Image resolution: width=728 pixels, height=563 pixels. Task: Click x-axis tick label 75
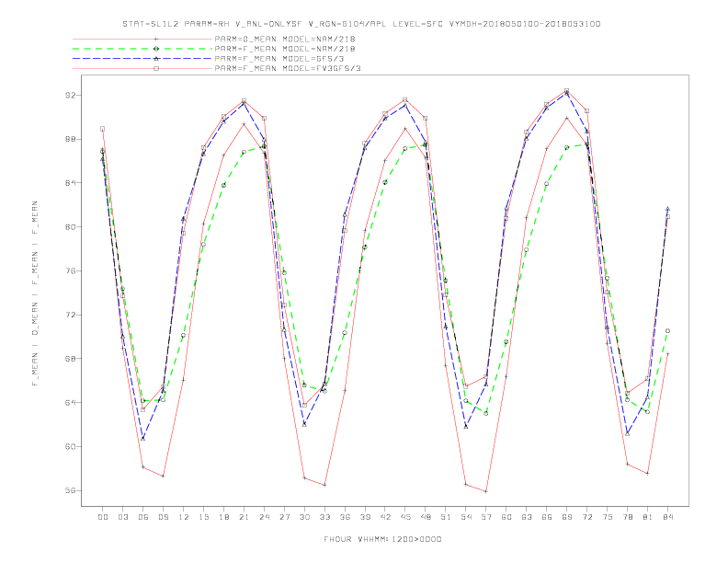pyautogui.click(x=608, y=517)
